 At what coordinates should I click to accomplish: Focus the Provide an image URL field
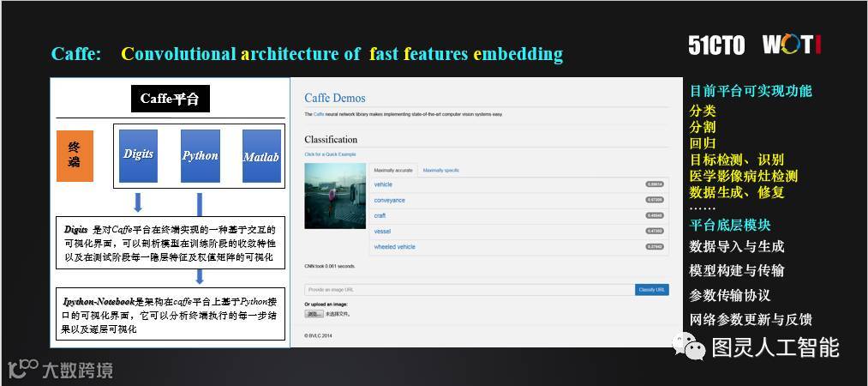pos(470,290)
